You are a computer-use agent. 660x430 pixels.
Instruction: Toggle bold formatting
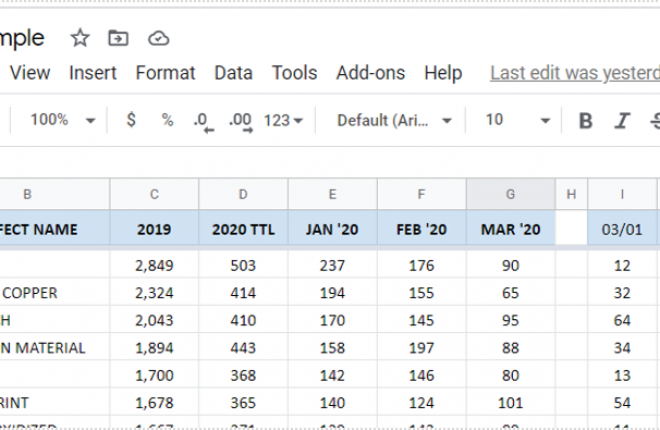pyautogui.click(x=585, y=121)
